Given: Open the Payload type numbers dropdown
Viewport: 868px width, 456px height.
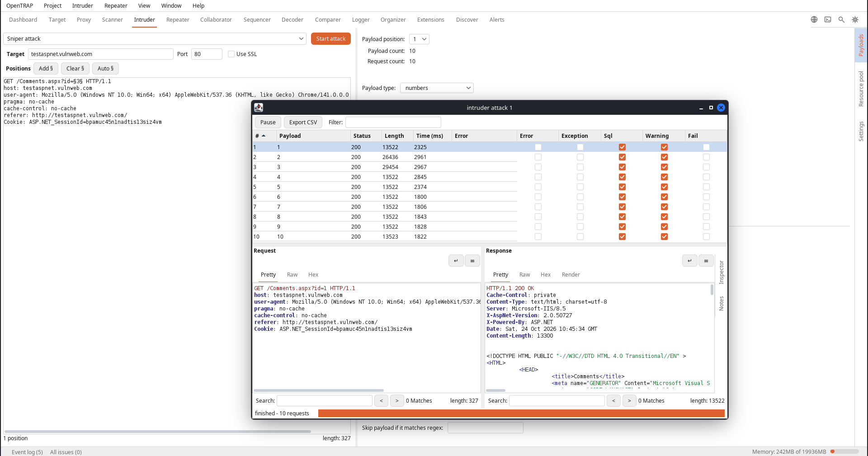Looking at the screenshot, I should click(437, 88).
